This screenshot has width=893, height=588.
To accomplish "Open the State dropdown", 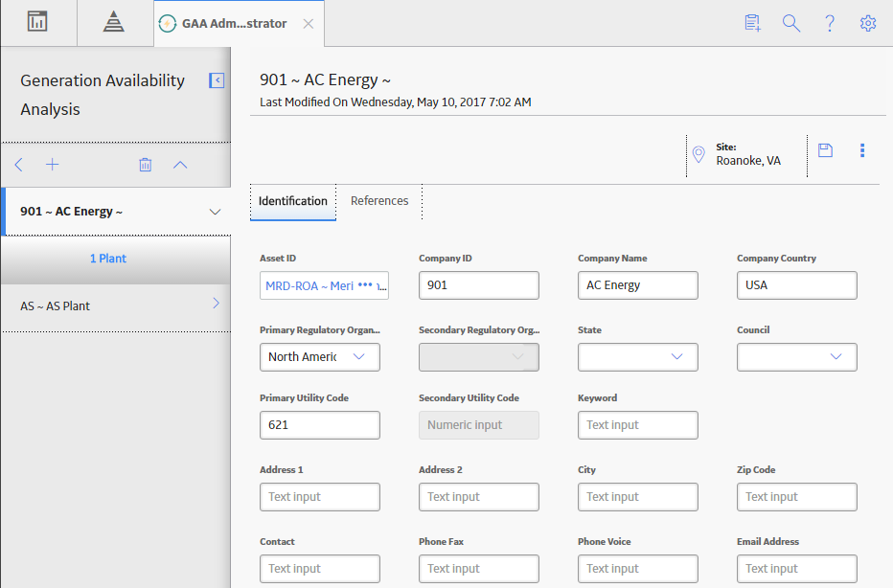I will [638, 357].
